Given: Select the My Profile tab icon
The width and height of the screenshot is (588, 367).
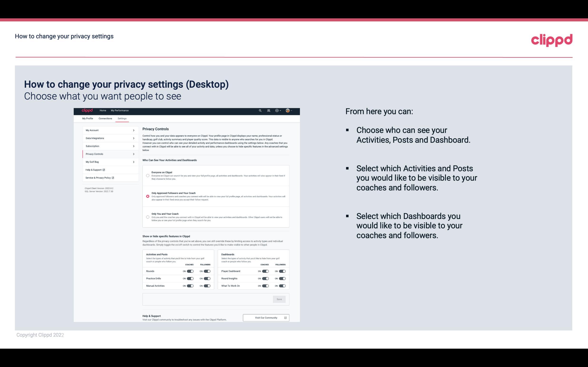Looking at the screenshot, I should pos(87,118).
